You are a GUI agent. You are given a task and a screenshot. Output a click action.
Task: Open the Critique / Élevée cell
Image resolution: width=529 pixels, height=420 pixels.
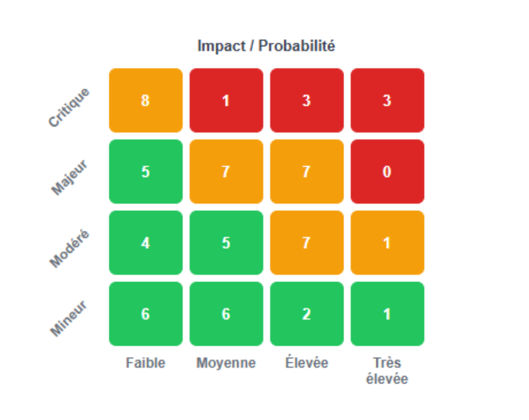307,101
